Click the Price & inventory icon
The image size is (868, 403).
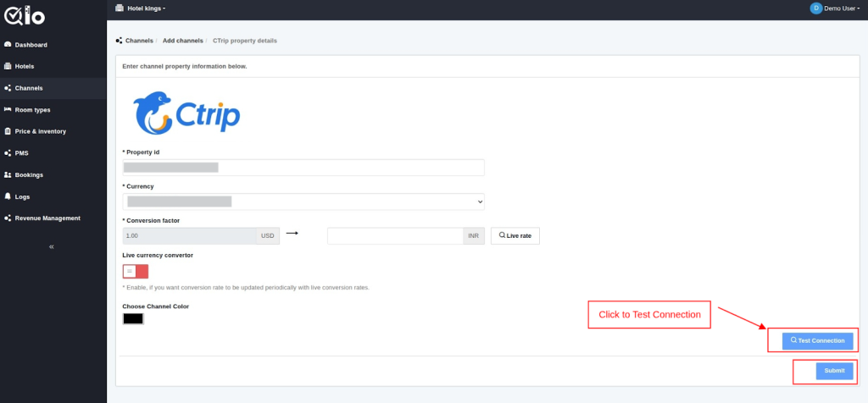click(8, 131)
